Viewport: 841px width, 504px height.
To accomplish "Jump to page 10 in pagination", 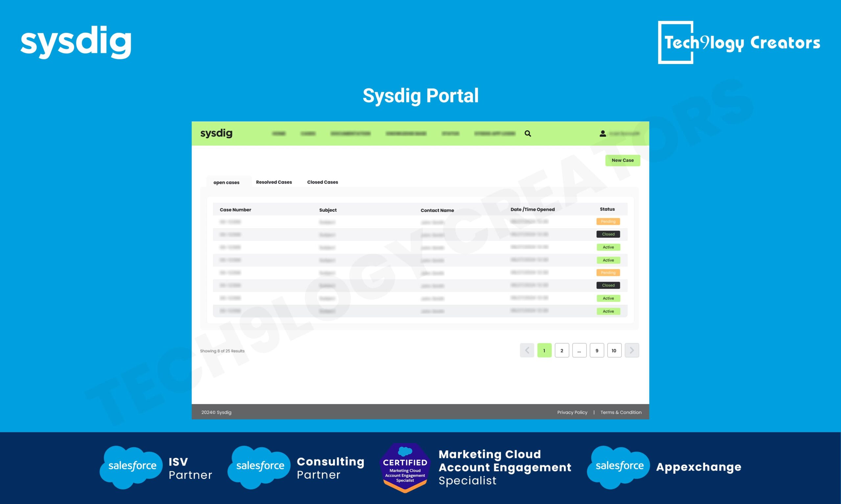I will 614,350.
